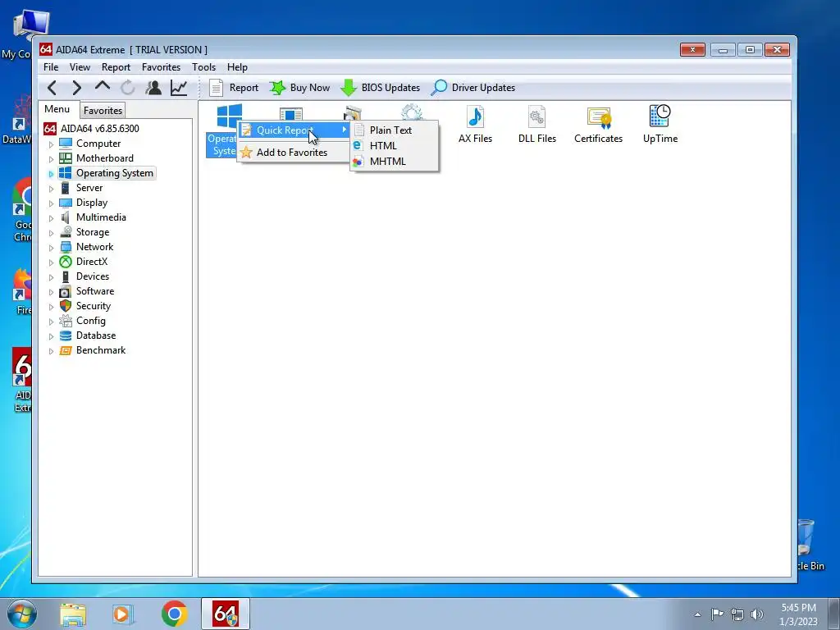Select Benchmark in the tree
This screenshot has width=840, height=630.
click(x=101, y=350)
